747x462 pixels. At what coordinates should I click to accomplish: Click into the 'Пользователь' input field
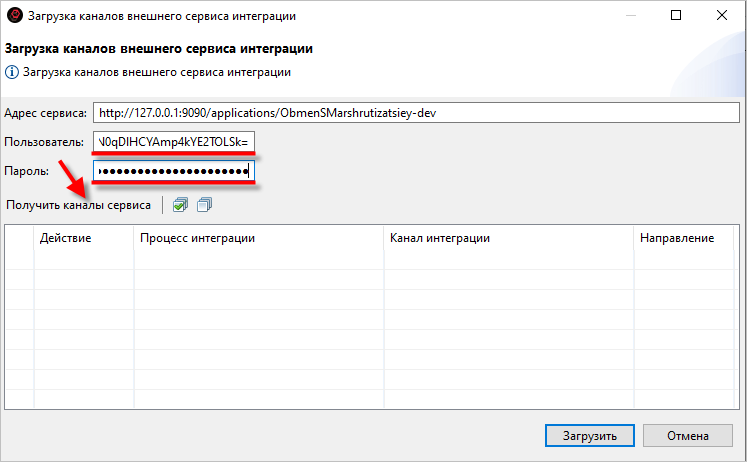click(x=174, y=141)
